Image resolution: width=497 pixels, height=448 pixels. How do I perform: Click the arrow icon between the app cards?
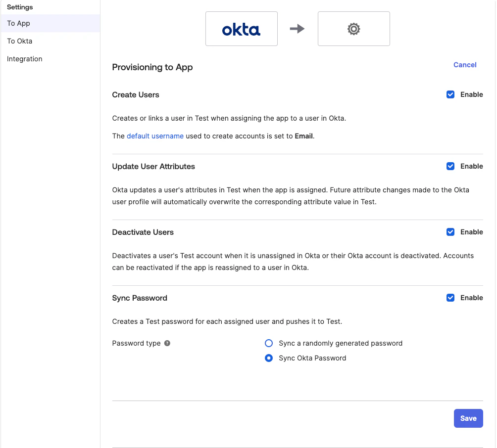point(298,29)
